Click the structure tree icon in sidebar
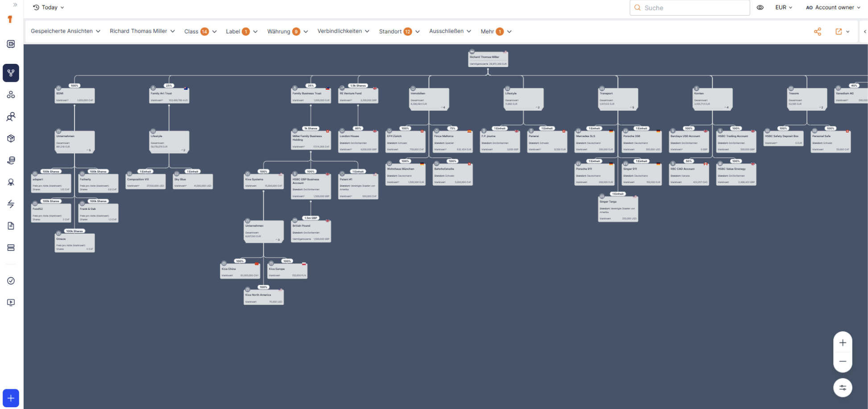Screen dimensions: 868x409 [x=11, y=73]
